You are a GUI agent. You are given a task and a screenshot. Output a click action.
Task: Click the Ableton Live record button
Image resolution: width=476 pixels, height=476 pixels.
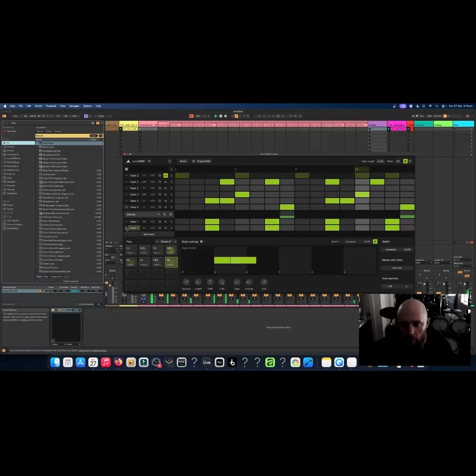[225, 116]
